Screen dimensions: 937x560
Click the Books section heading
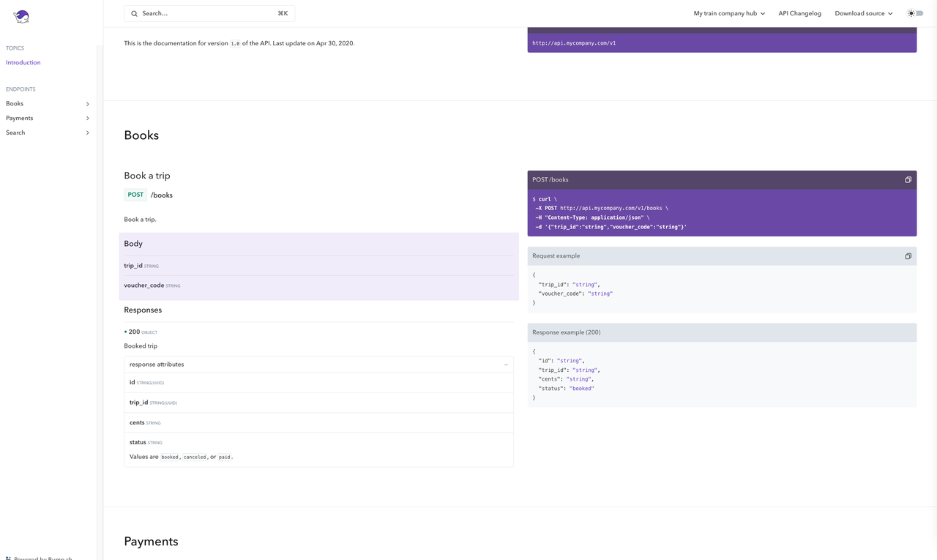[141, 135]
